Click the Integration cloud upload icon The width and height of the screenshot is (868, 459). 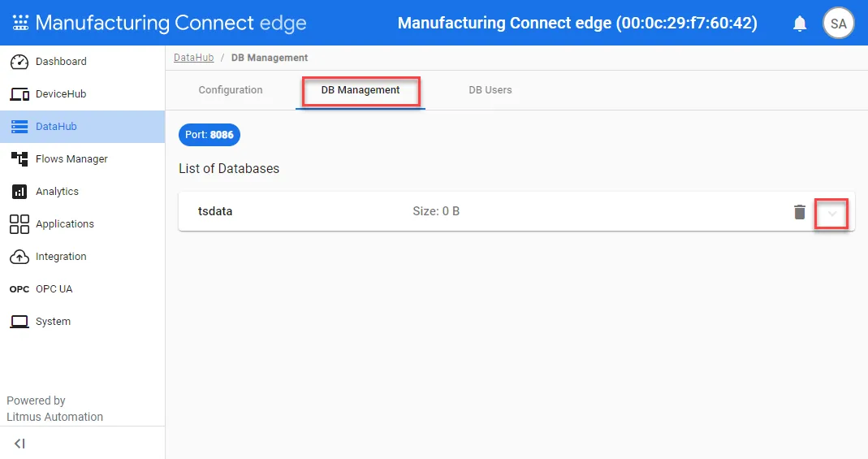point(19,257)
